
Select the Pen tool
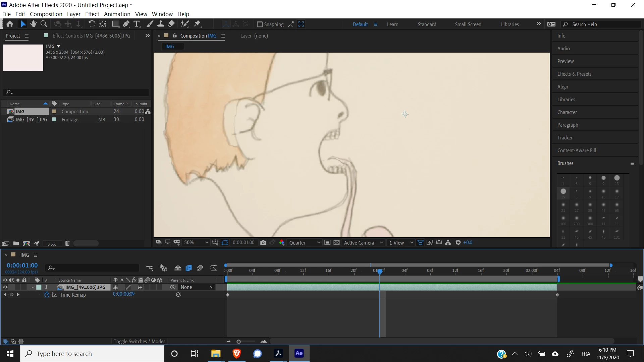pos(126,24)
